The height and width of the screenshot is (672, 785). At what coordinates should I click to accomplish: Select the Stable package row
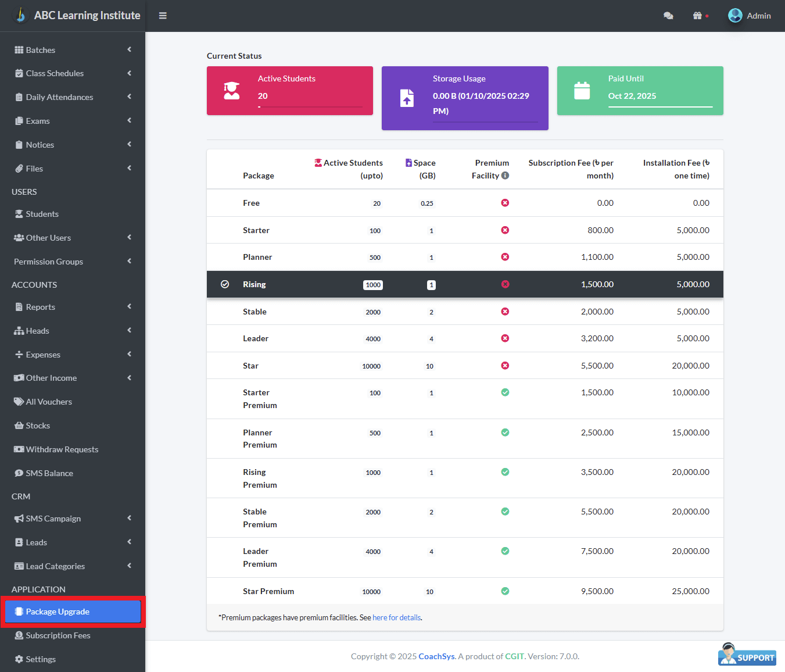465,312
